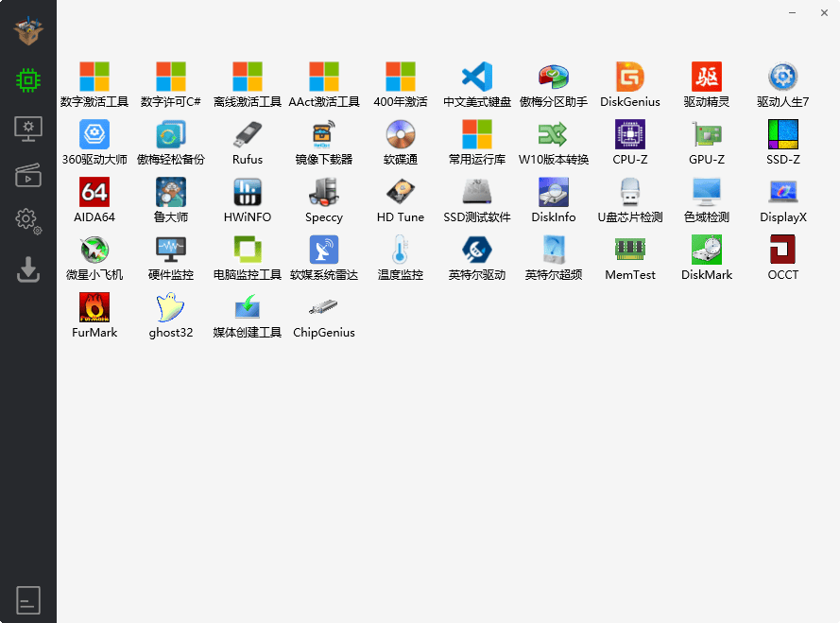
Task: Open ChipGenius USB chip detector
Action: [x=323, y=314]
